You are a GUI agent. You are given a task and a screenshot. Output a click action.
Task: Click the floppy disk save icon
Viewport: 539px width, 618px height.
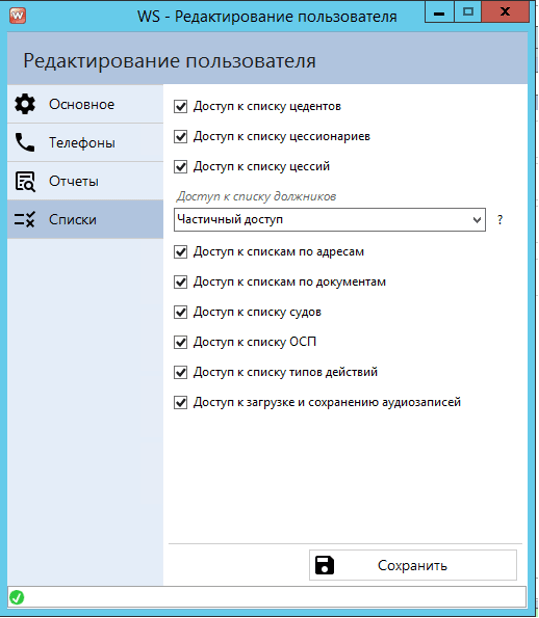[324, 565]
